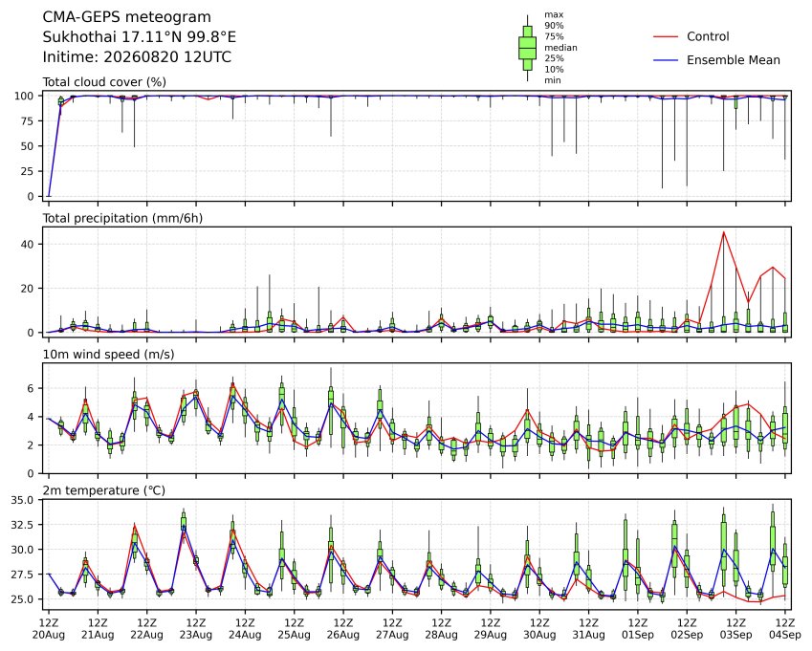
Task: Click the 'min' legend label
Action: (x=552, y=80)
